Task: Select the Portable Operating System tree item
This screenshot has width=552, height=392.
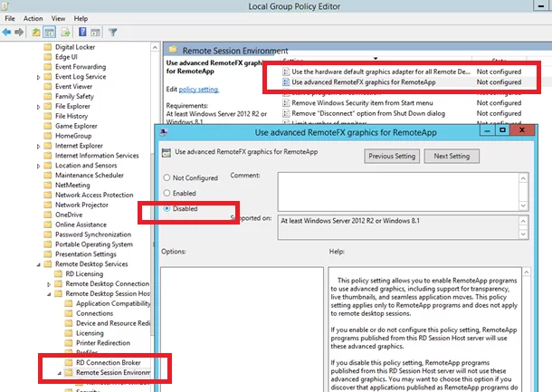Action: click(94, 244)
